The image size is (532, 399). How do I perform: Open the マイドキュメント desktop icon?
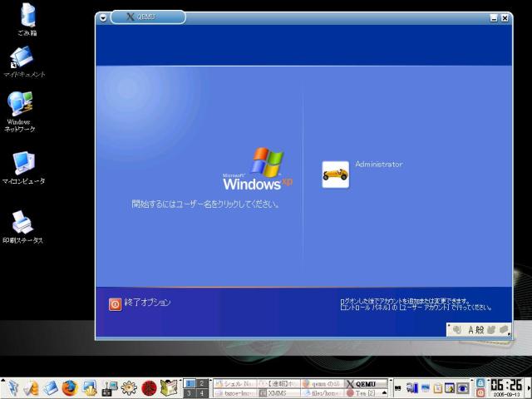(24, 62)
